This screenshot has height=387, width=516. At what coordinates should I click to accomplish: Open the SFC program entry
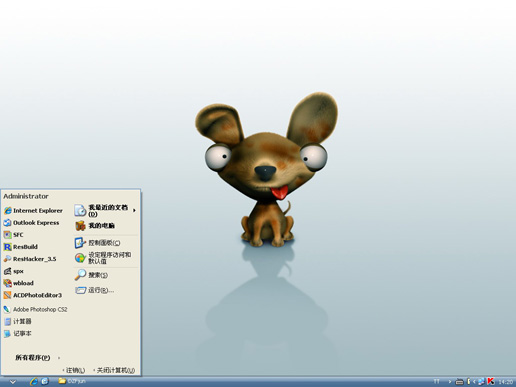tap(14, 235)
